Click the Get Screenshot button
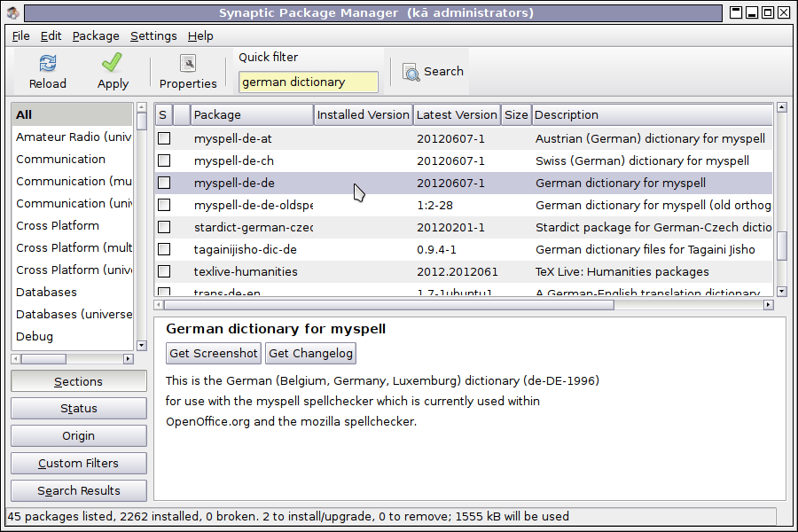The width and height of the screenshot is (798, 532). [x=213, y=353]
